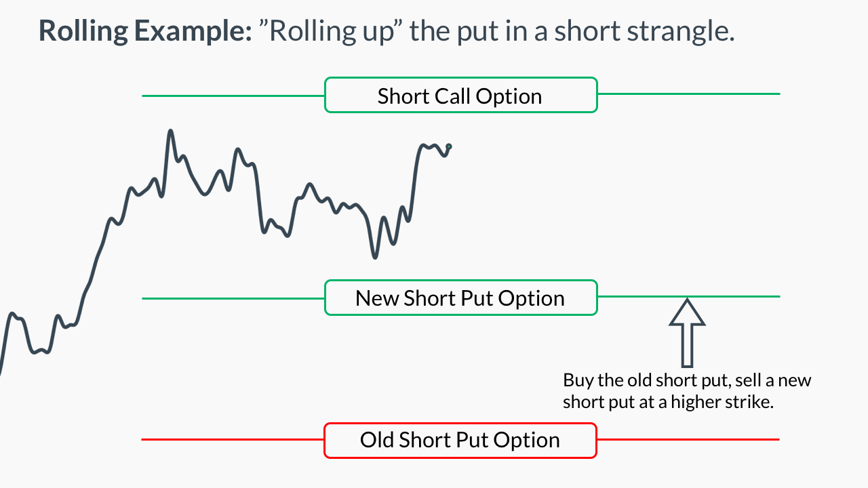The image size is (868, 488).
Task: Click the bold "Rolling Example:" heading text
Action: click(x=145, y=31)
